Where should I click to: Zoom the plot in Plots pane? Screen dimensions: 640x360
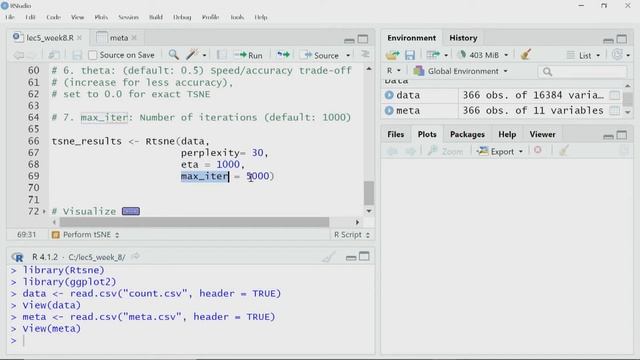(445, 151)
